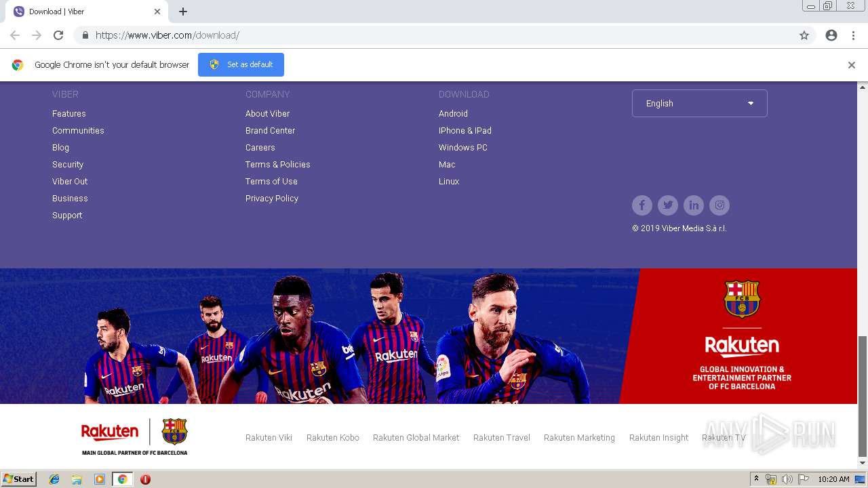Open Chrome three-dot menu
The image size is (868, 488).
853,35
